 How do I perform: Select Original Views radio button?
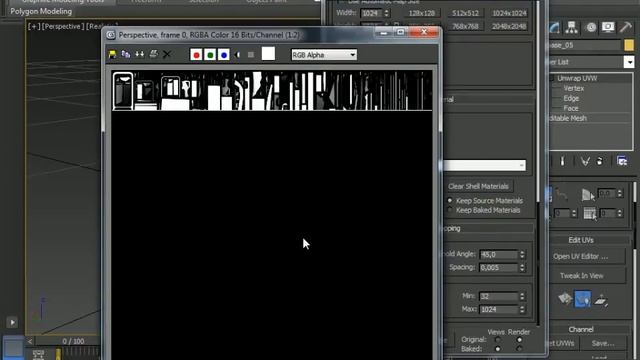click(498, 340)
